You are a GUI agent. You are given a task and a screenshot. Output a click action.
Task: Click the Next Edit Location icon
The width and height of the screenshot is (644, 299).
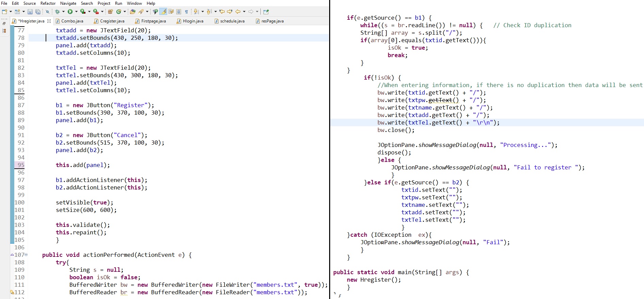pyautogui.click(x=230, y=12)
